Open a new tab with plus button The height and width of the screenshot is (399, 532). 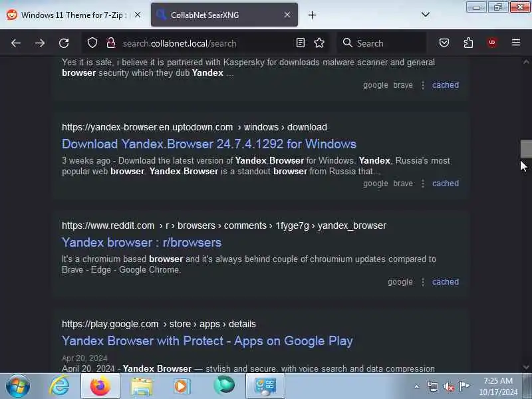312,15
